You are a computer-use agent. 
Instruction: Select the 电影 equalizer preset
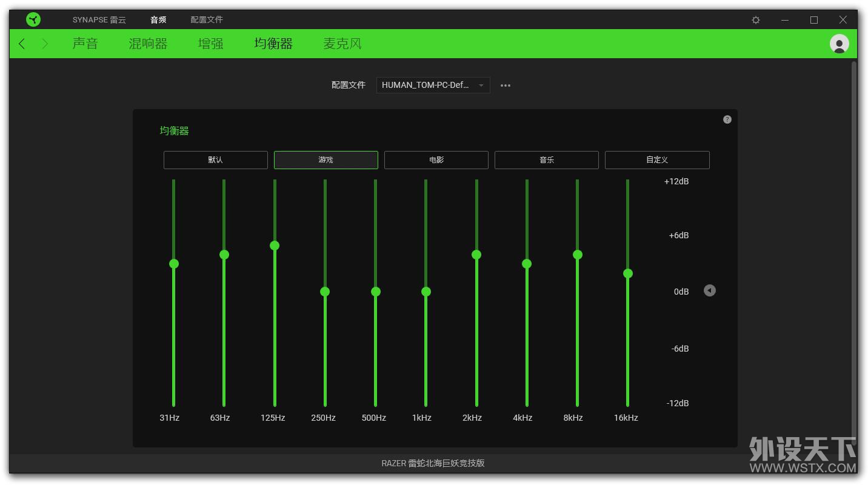tap(436, 160)
